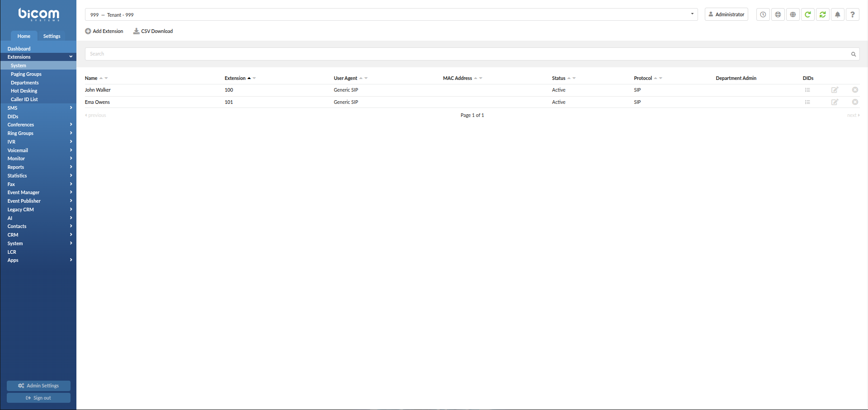The height and width of the screenshot is (410, 868).
Task: Click the globe icon in top toolbar
Action: [793, 14]
